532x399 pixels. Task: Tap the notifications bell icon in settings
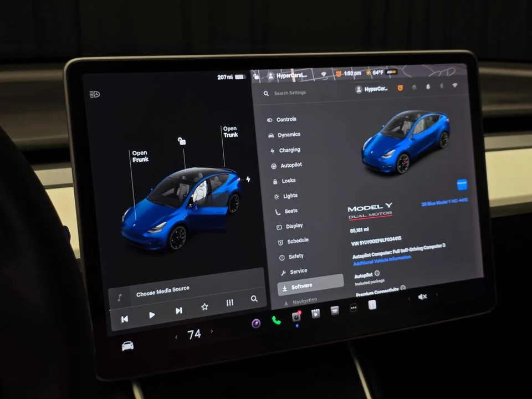(x=428, y=87)
